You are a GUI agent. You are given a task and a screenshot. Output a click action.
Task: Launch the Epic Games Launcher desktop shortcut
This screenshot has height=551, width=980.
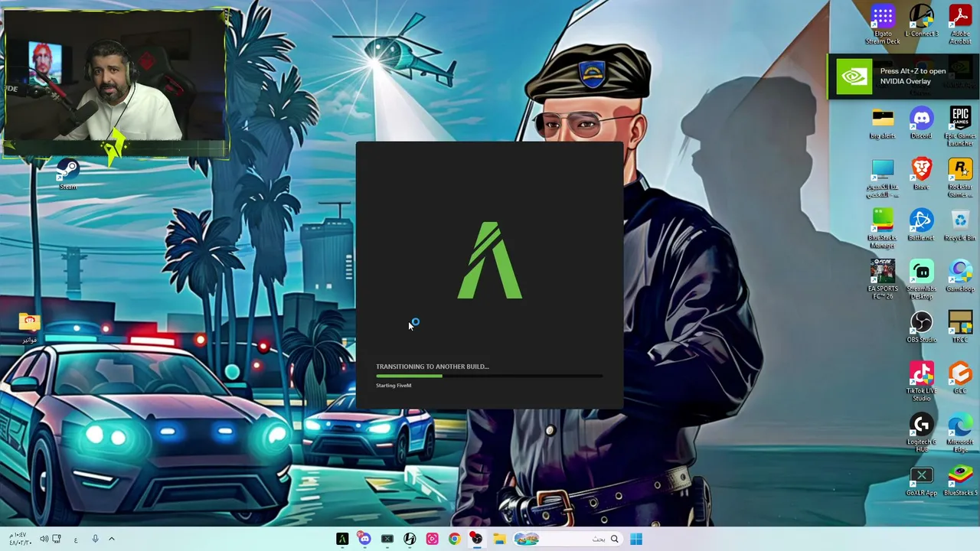[x=960, y=127]
